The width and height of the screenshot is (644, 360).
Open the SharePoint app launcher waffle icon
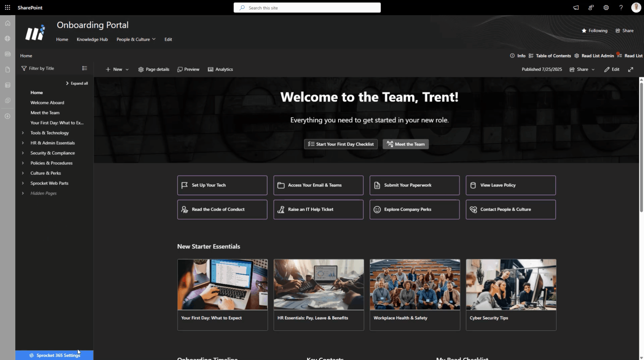click(7, 7)
